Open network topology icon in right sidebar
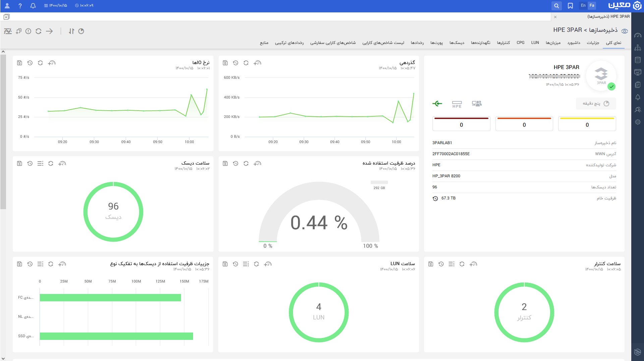The image size is (644, 361). pyautogui.click(x=638, y=48)
